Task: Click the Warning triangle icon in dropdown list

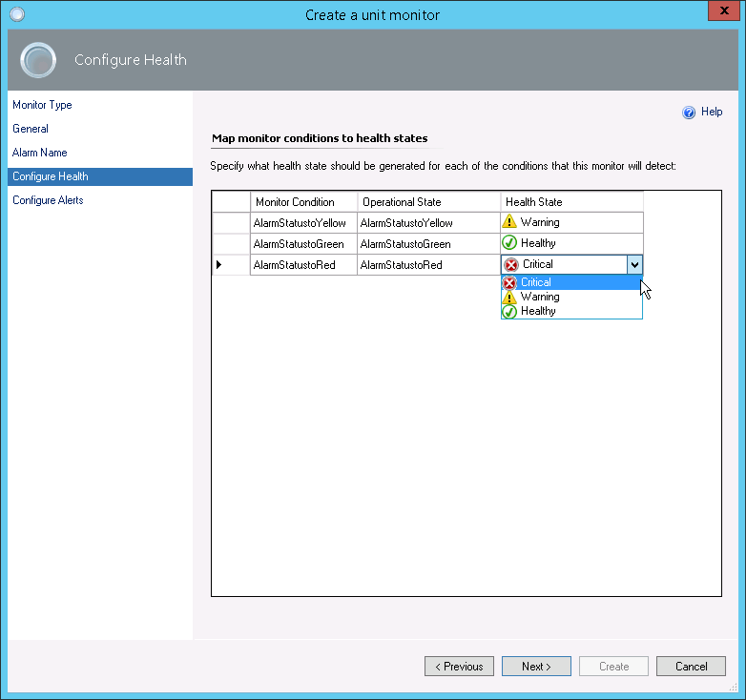Action: [x=509, y=298]
